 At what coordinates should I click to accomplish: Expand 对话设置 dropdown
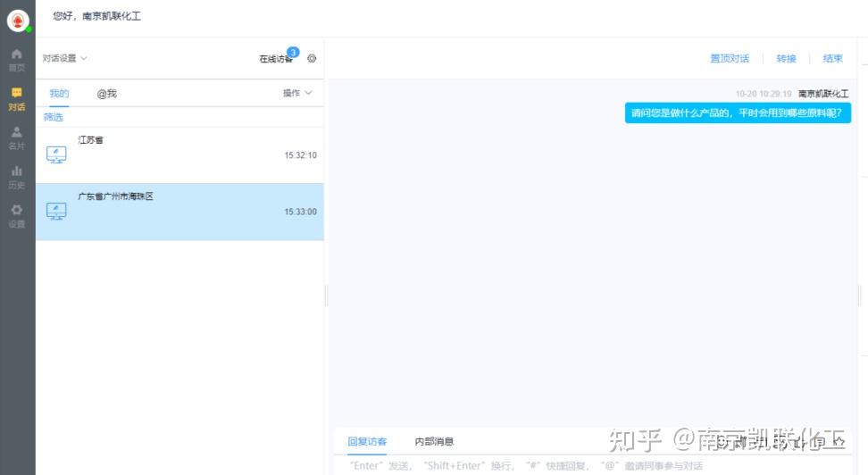(65, 59)
